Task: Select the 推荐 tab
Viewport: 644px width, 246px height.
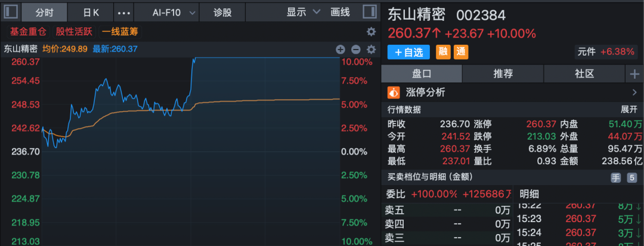Action: point(503,74)
